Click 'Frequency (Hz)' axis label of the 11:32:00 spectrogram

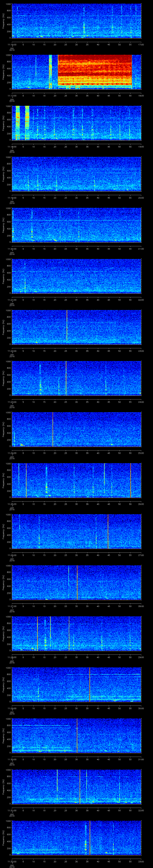pyautogui.click(x=3, y=838)
